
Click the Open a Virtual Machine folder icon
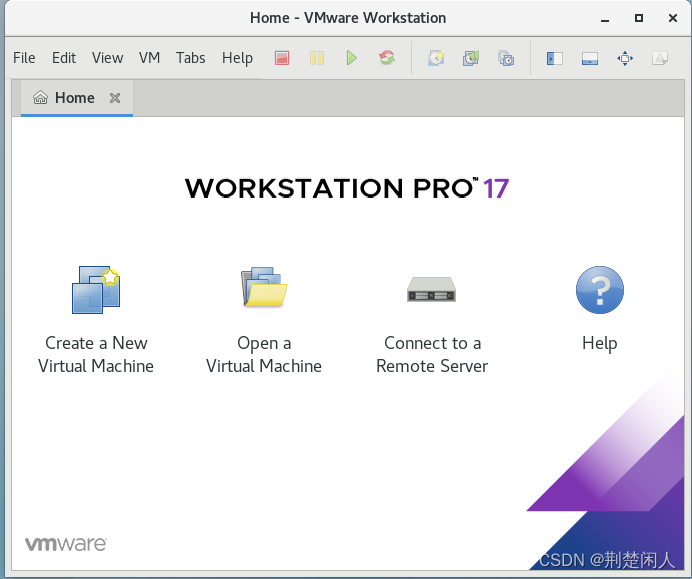(264, 287)
